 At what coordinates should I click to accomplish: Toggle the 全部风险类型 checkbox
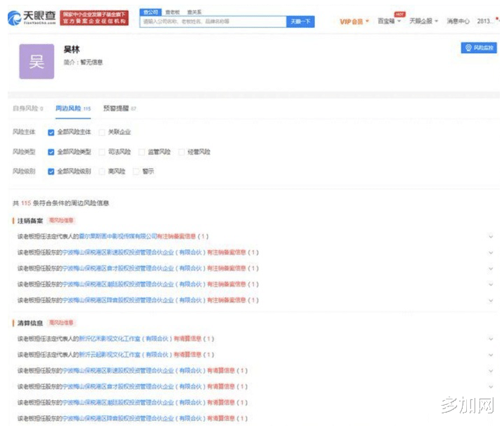pyautogui.click(x=51, y=152)
